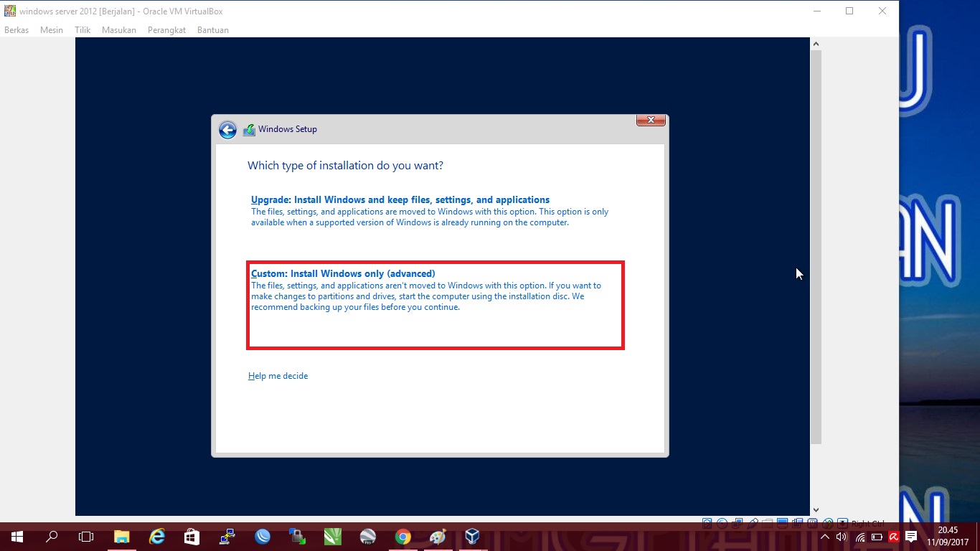Click the VM view scrollbar up arrow
Screen dimensions: 980x551
point(816,44)
